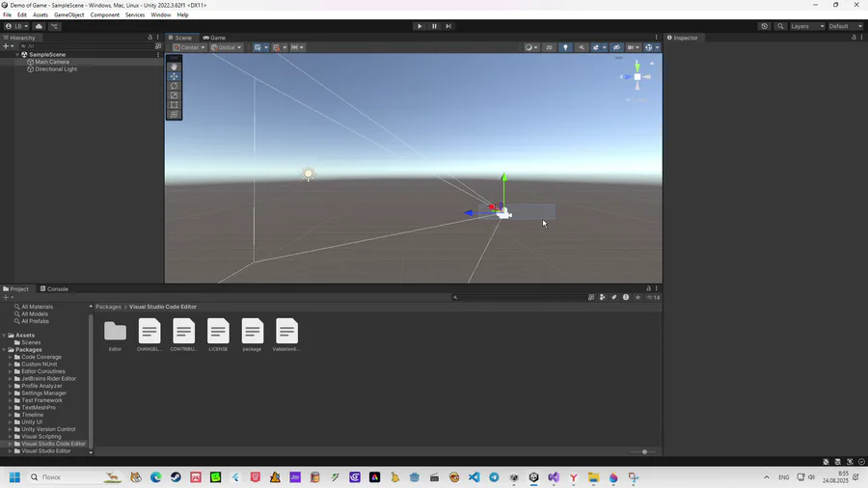Open the Assets menu

click(41, 14)
